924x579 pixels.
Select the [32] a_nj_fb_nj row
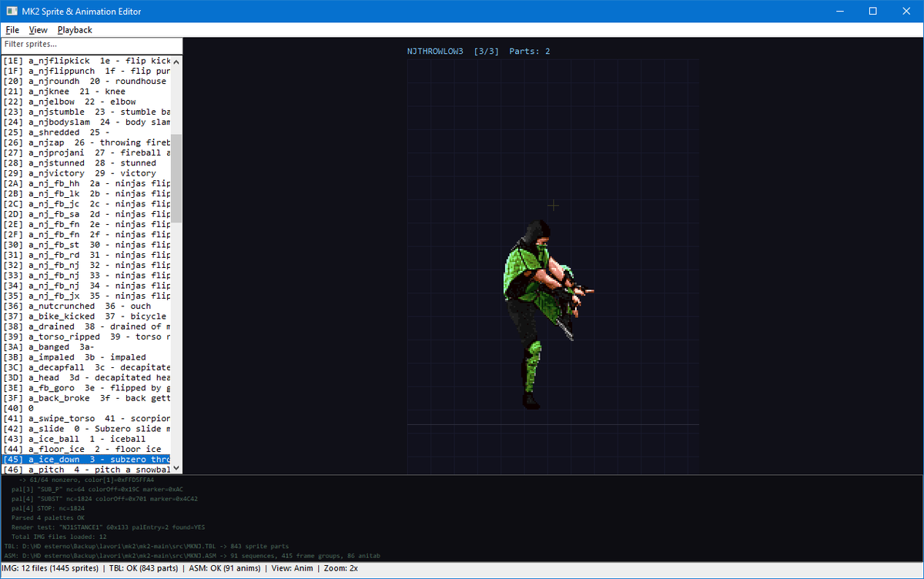point(85,265)
